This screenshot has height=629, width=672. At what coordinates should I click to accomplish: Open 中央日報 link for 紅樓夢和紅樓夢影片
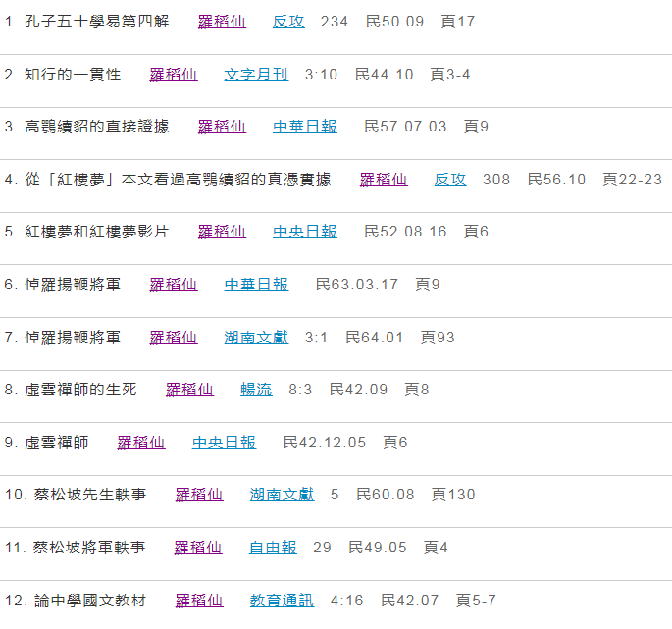pyautogui.click(x=304, y=232)
